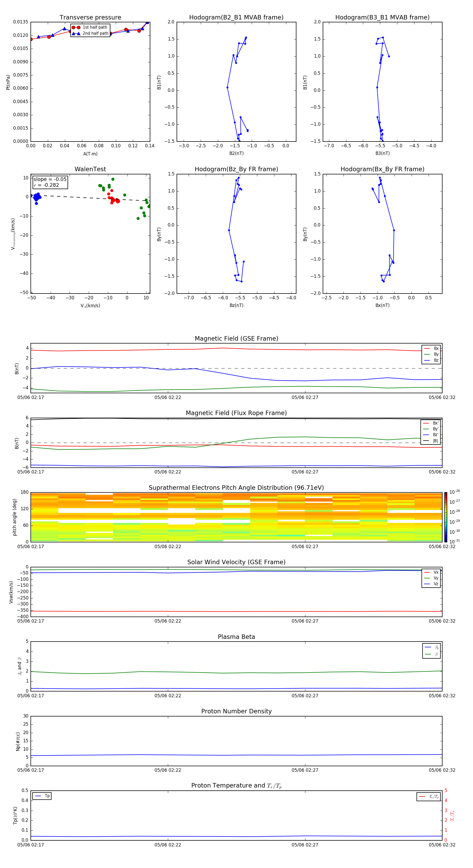
Task: Click the Magnetic Field (GSE Frame) title
Action: (236, 339)
